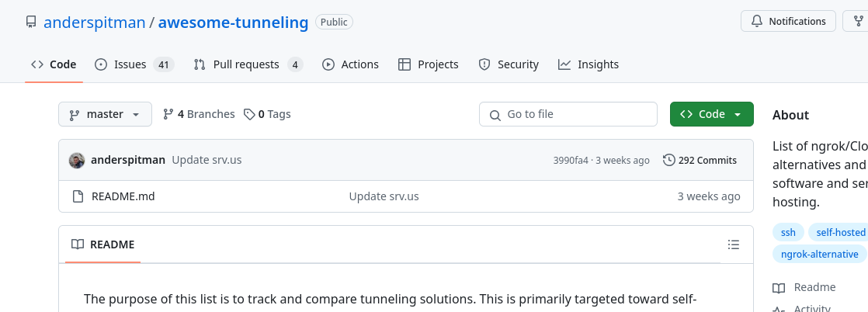
Task: Click the repository icon beside owner name
Action: [31, 23]
